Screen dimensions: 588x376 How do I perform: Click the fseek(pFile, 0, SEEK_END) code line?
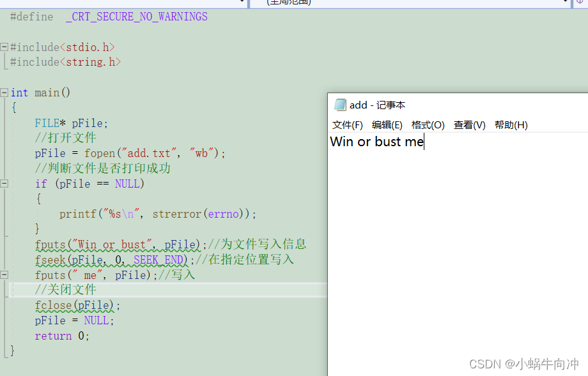coord(110,260)
